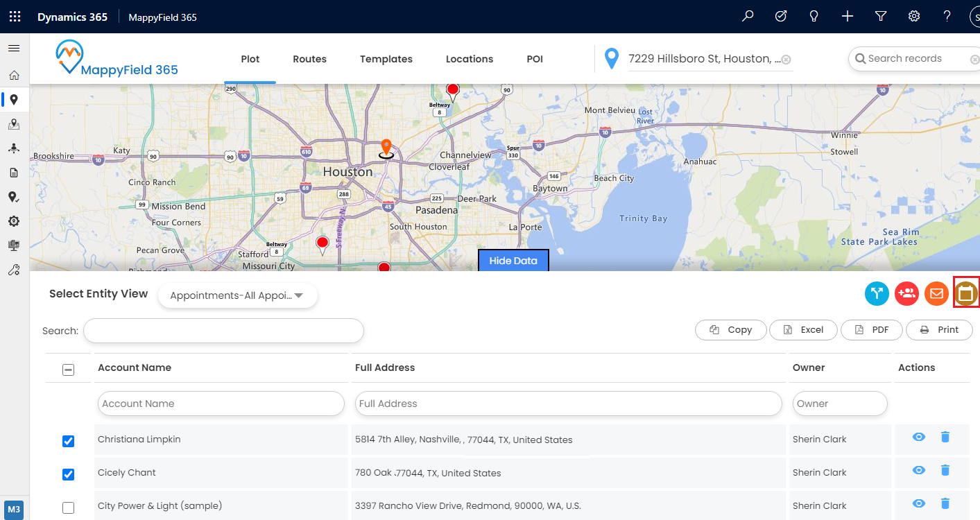View Christiana Limpkin with the eye icon
Screen dimensions: 980x520
click(x=919, y=437)
